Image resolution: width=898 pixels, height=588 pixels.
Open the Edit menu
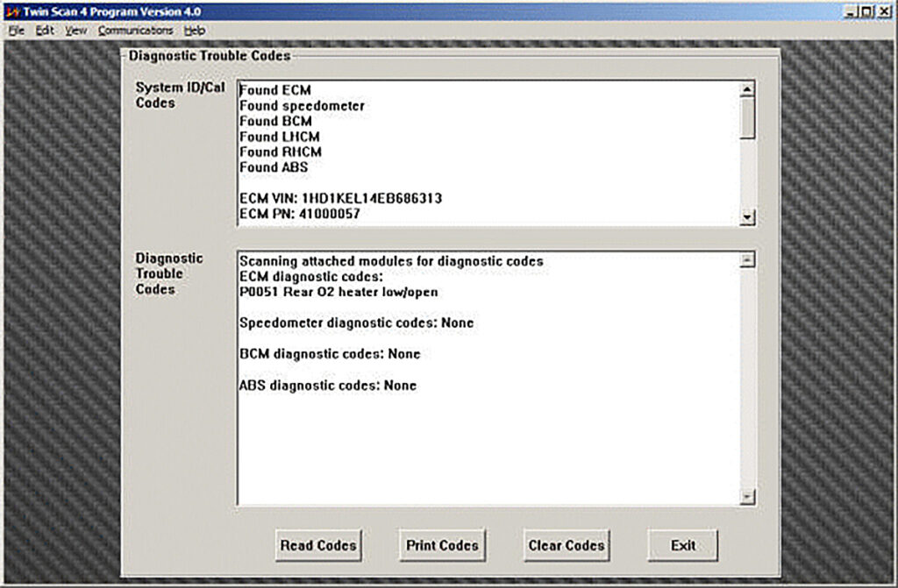click(44, 31)
